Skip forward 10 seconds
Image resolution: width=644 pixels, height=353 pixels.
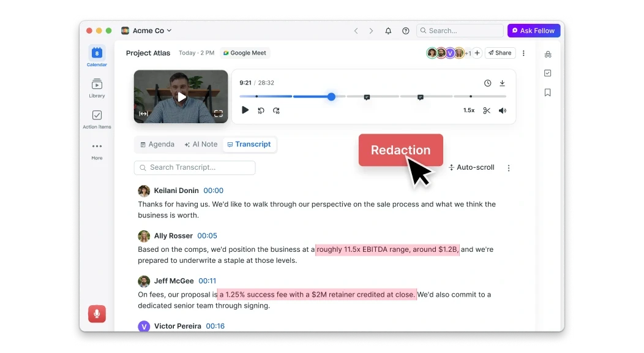tap(277, 110)
